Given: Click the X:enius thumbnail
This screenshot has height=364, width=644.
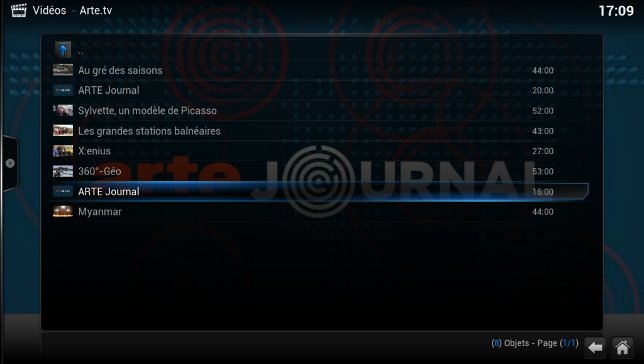Looking at the screenshot, I should (x=63, y=151).
